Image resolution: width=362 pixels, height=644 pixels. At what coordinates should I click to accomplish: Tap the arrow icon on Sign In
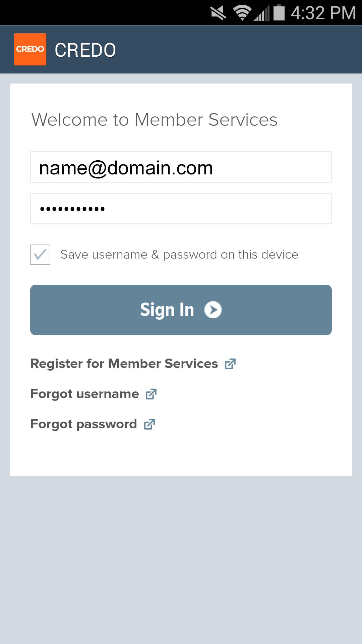pos(213,310)
